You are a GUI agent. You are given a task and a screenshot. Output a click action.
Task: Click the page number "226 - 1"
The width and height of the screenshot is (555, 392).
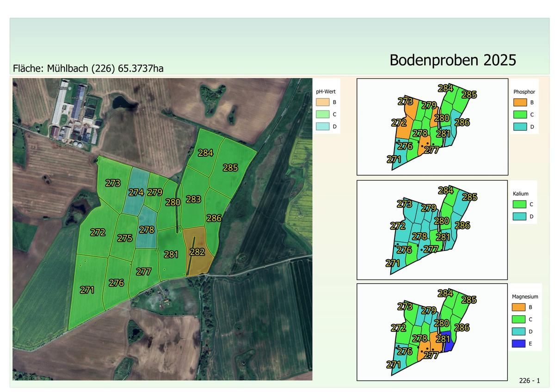(530, 381)
